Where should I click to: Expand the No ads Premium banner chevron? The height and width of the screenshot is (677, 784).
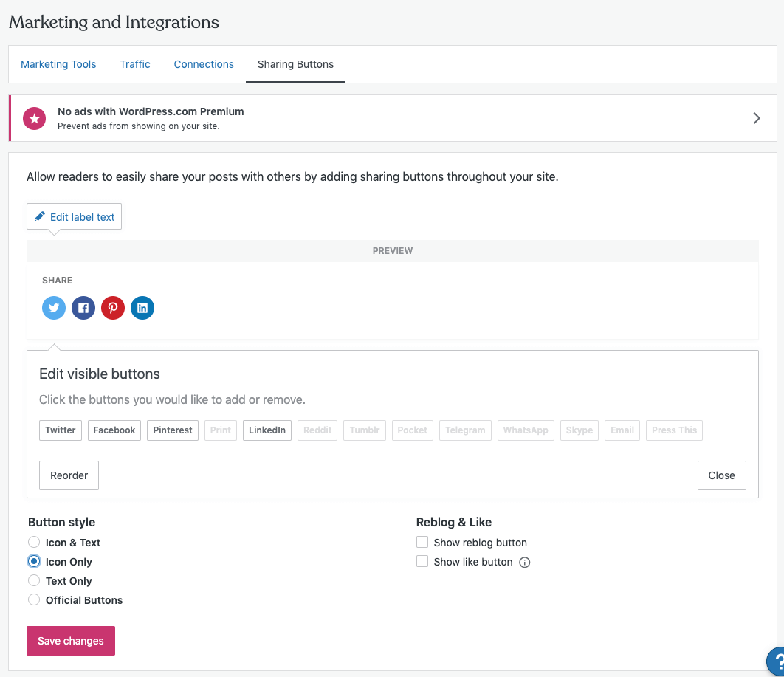[x=757, y=118]
